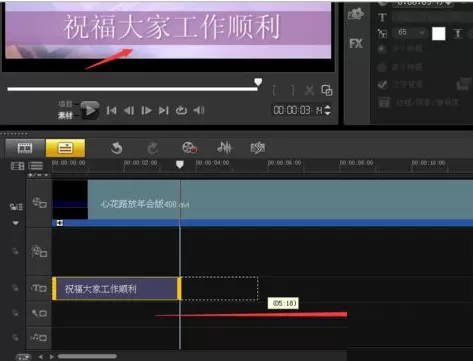This screenshot has height=361, width=473.
Task: Jump to Home start of clip
Action: coord(111,110)
